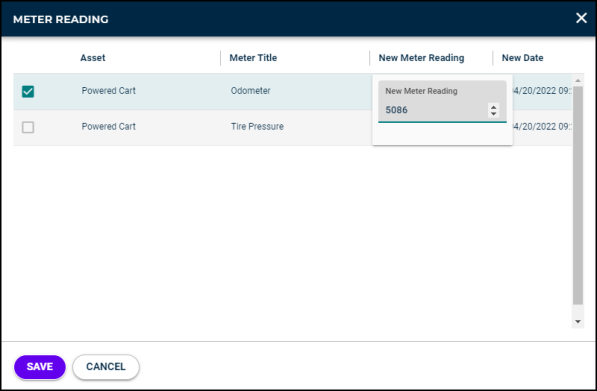Click the vertical scrollbar thumb
Screen dimensions: 597x391
[578, 195]
